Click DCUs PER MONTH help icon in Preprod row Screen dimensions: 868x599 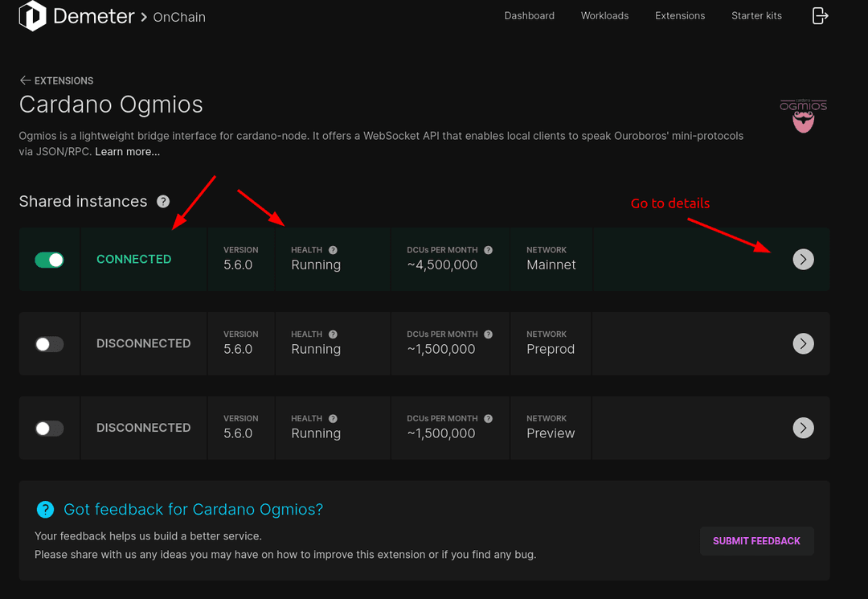tap(489, 334)
